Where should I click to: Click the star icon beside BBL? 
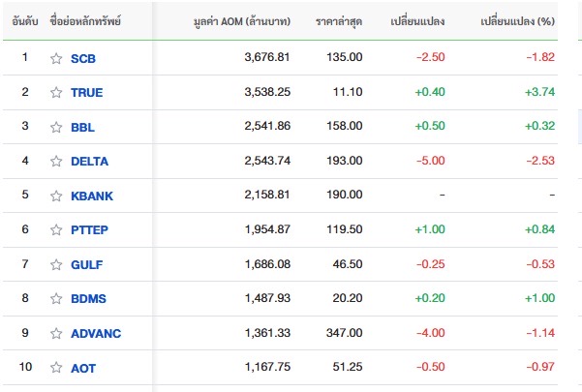[56, 127]
